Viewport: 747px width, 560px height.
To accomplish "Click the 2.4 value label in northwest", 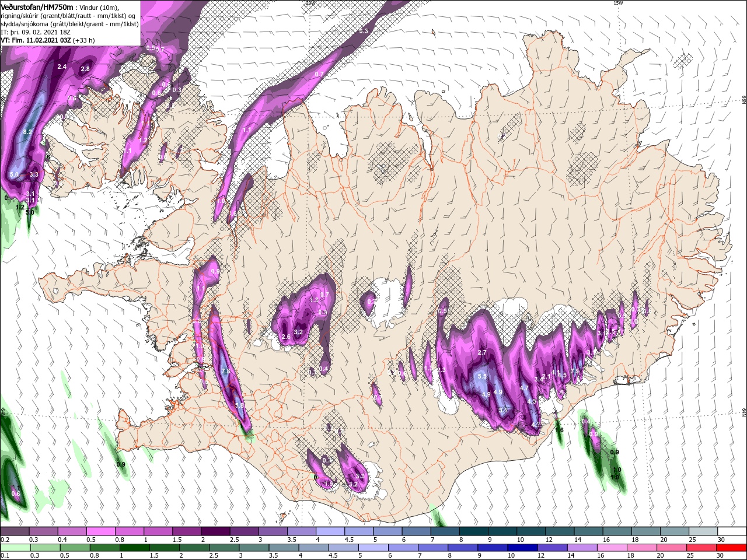I will pos(62,66).
